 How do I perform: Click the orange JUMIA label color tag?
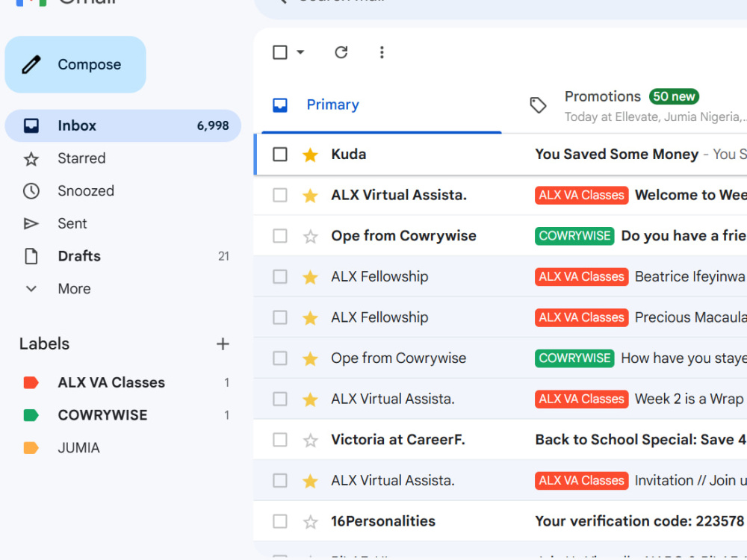click(31, 447)
